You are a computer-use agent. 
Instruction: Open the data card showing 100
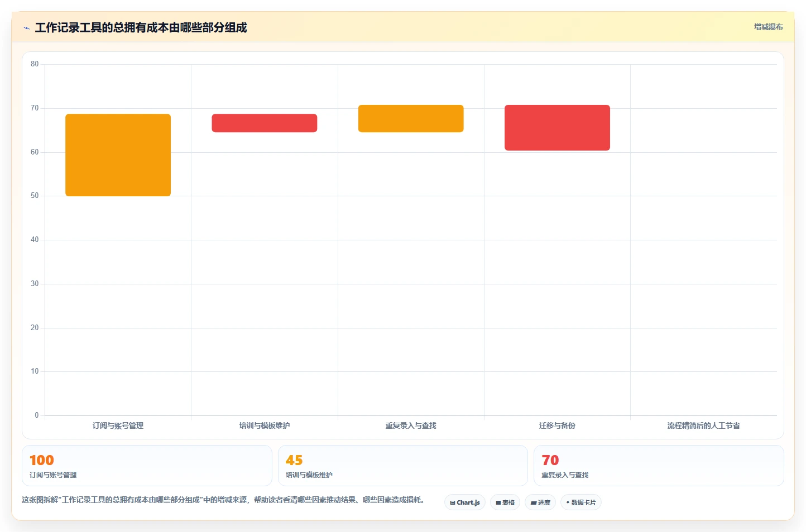tap(147, 466)
